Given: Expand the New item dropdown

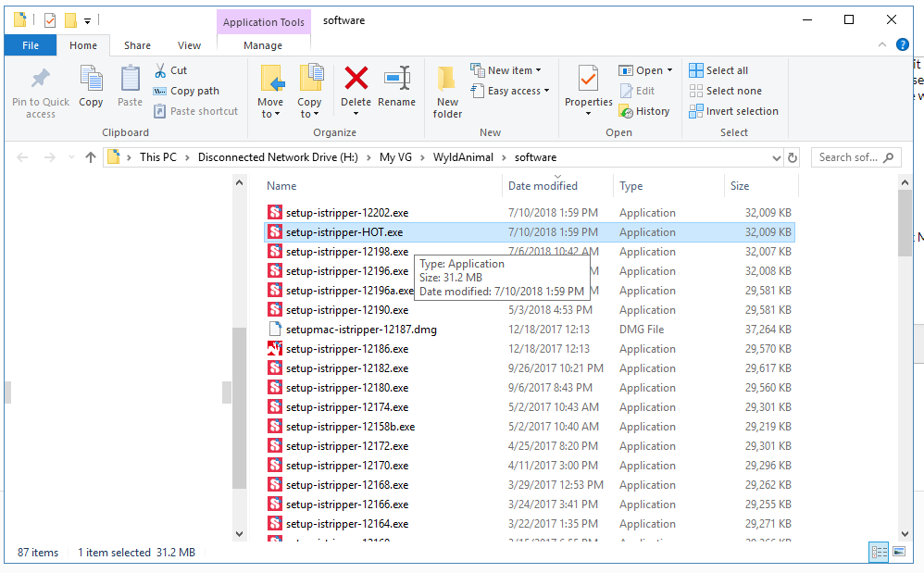Looking at the screenshot, I should 539,70.
